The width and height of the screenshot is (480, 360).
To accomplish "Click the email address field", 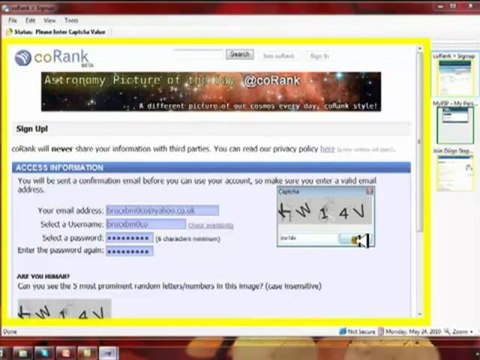I will [x=162, y=210].
